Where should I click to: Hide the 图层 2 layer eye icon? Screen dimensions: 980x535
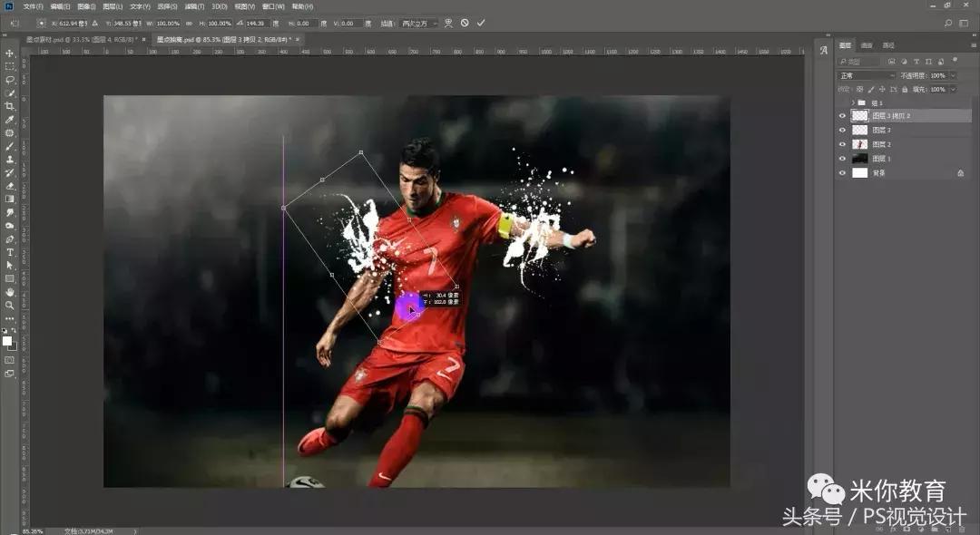(842, 144)
